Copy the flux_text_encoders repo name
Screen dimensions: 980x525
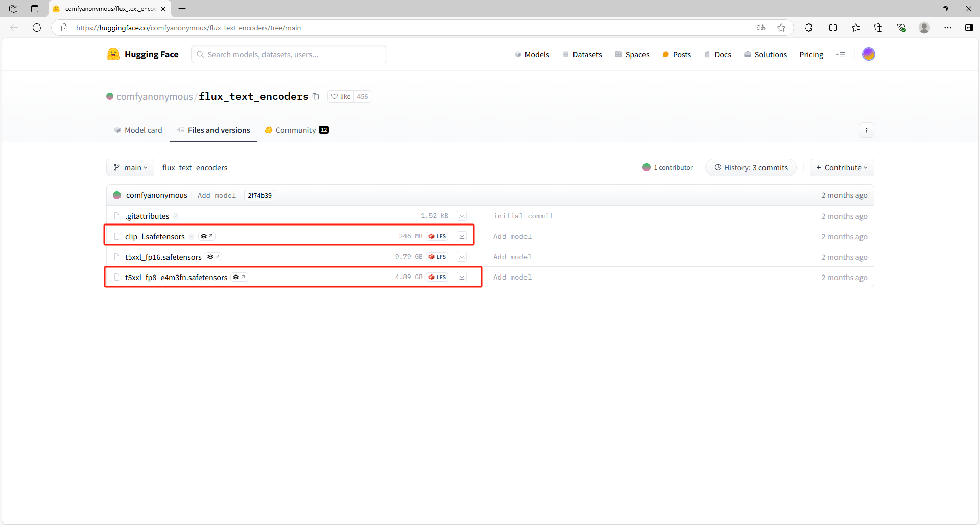(x=316, y=96)
